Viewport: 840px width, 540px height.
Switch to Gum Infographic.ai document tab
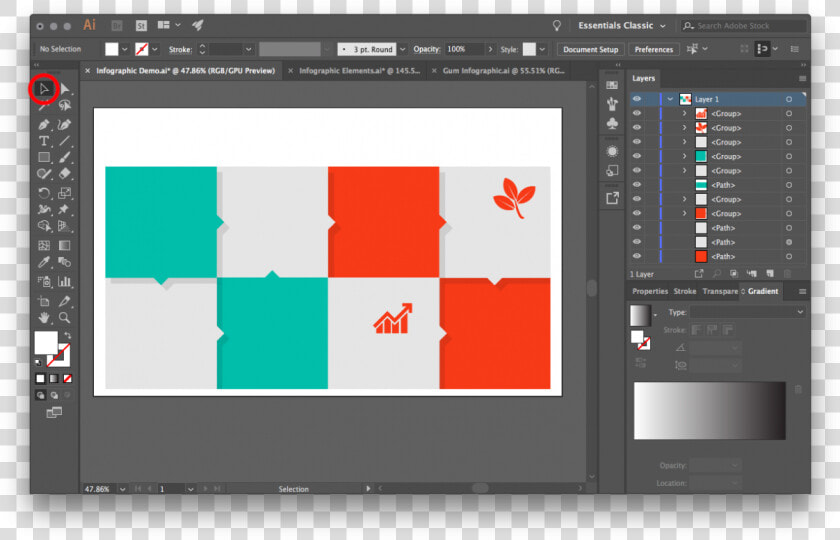click(503, 71)
